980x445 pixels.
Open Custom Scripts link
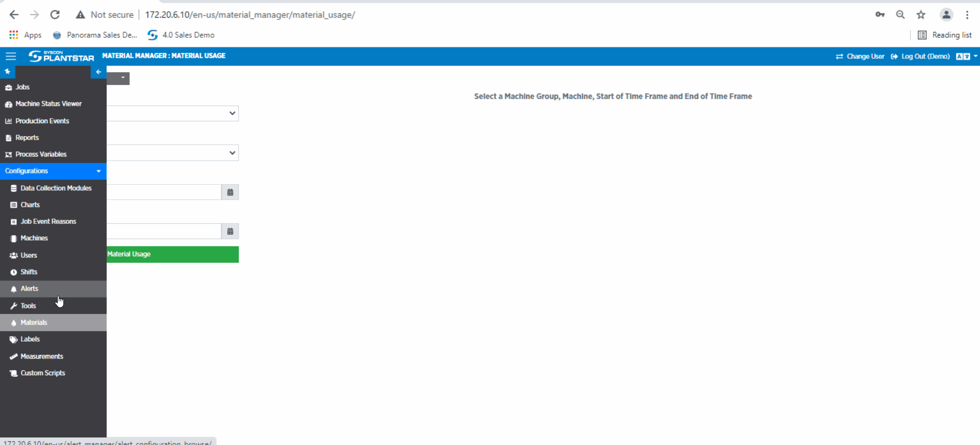53,373
